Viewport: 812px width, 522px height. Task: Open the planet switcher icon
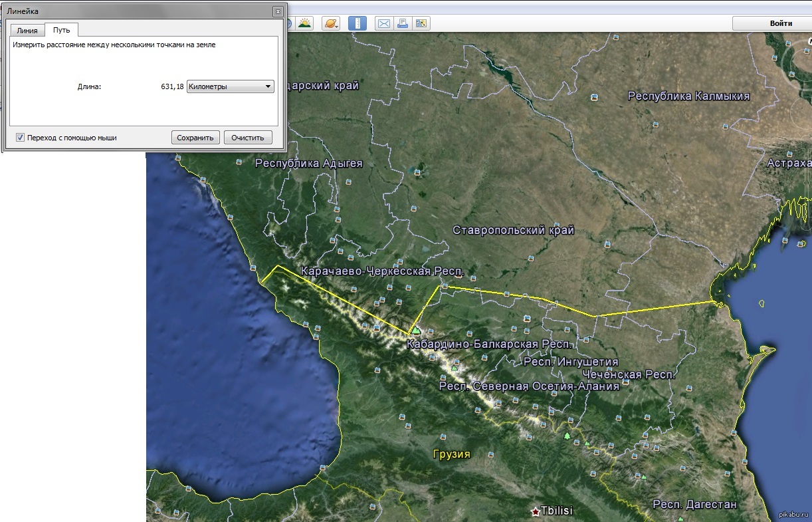pyautogui.click(x=330, y=23)
